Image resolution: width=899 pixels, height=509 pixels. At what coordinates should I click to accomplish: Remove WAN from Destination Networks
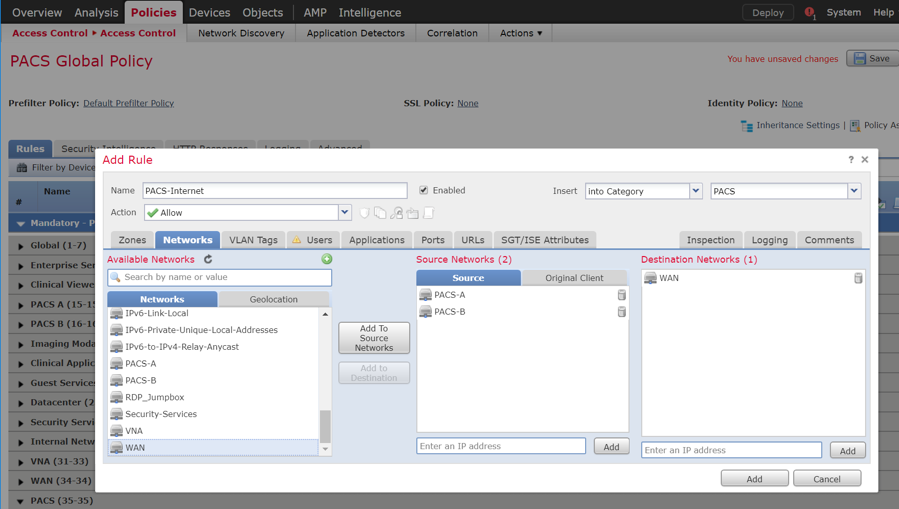[858, 278]
